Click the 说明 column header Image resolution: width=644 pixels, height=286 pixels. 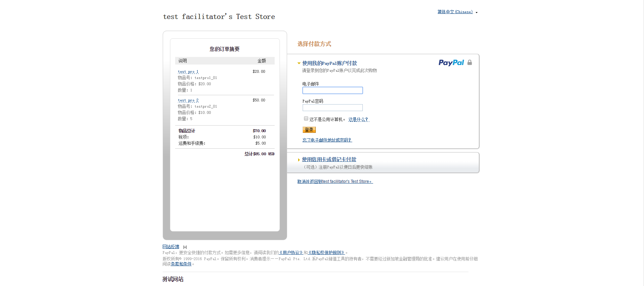pos(182,61)
